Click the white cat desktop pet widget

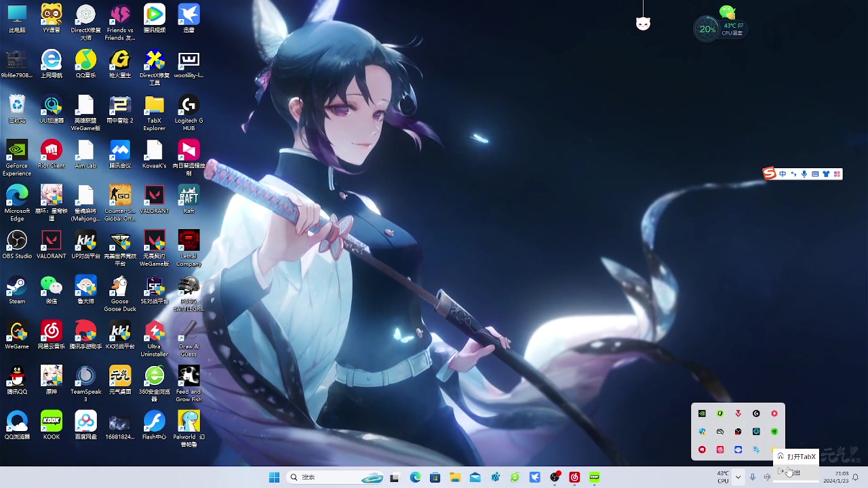(x=643, y=24)
